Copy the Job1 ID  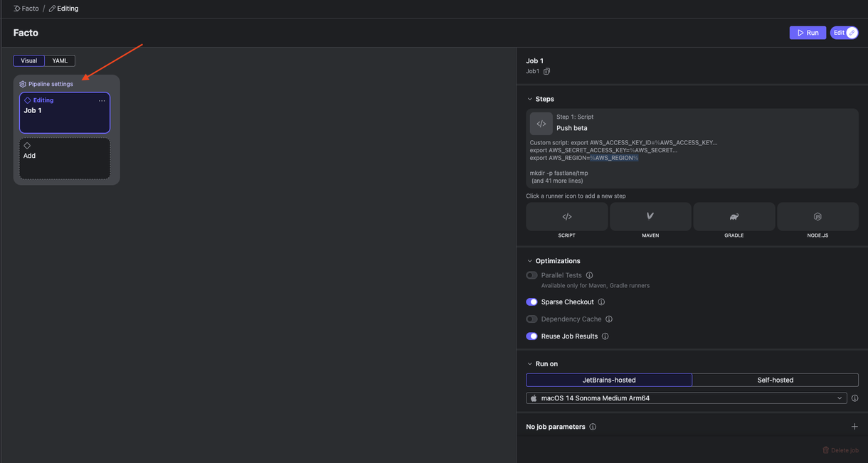pyautogui.click(x=546, y=71)
